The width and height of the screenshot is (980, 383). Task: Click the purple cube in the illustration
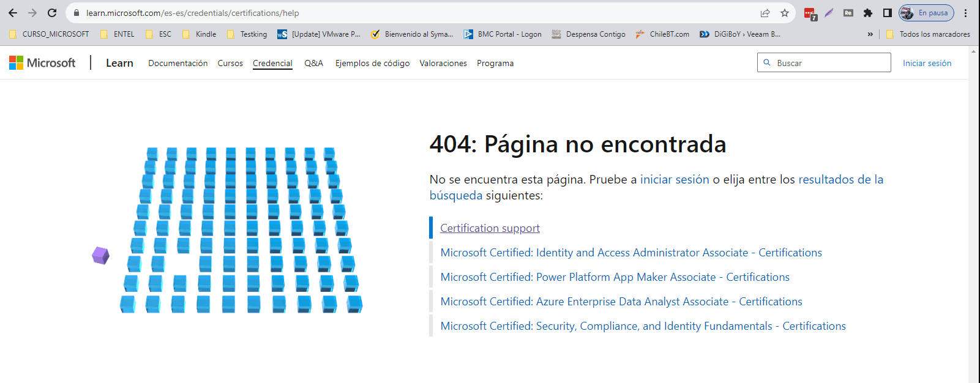point(101,255)
